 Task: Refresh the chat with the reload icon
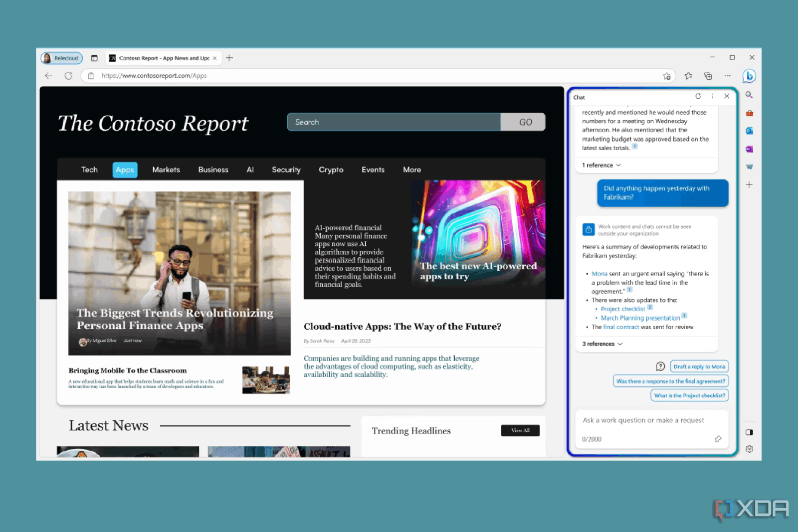[698, 96]
